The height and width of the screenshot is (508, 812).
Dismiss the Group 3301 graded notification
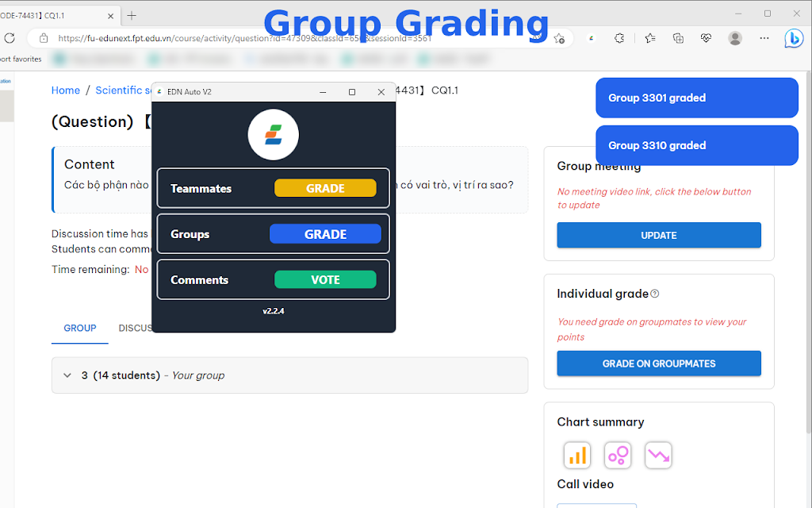pos(697,98)
